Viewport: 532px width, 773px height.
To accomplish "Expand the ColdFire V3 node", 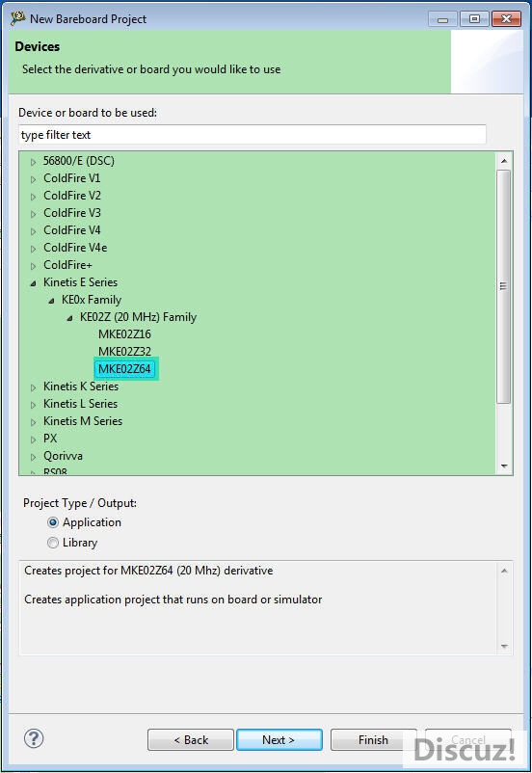I will pyautogui.click(x=34, y=213).
